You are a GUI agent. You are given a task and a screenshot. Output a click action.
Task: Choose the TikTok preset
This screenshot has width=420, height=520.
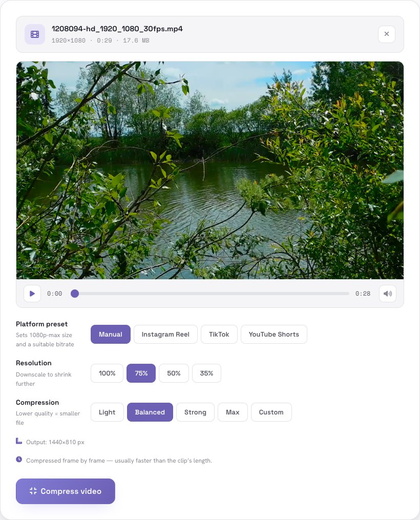[x=219, y=334]
